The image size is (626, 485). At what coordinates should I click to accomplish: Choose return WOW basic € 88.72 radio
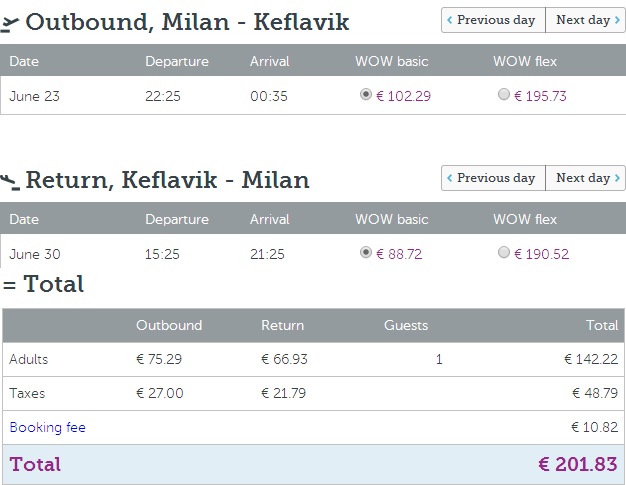coord(366,253)
